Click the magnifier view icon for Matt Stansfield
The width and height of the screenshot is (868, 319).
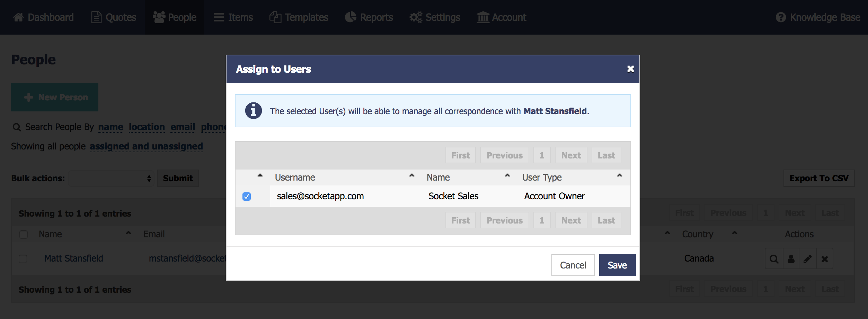tap(774, 259)
